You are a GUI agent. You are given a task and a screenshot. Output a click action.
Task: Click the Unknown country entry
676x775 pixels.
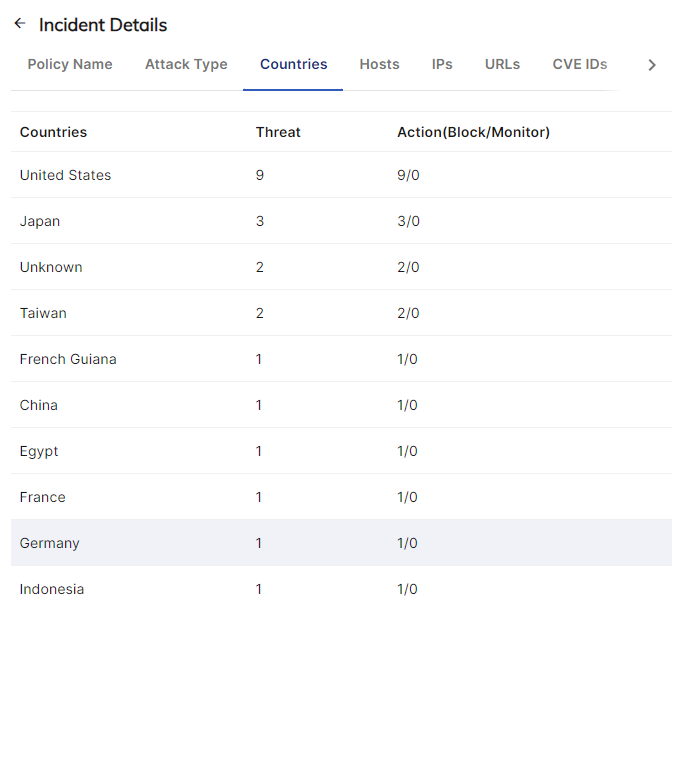click(x=51, y=267)
